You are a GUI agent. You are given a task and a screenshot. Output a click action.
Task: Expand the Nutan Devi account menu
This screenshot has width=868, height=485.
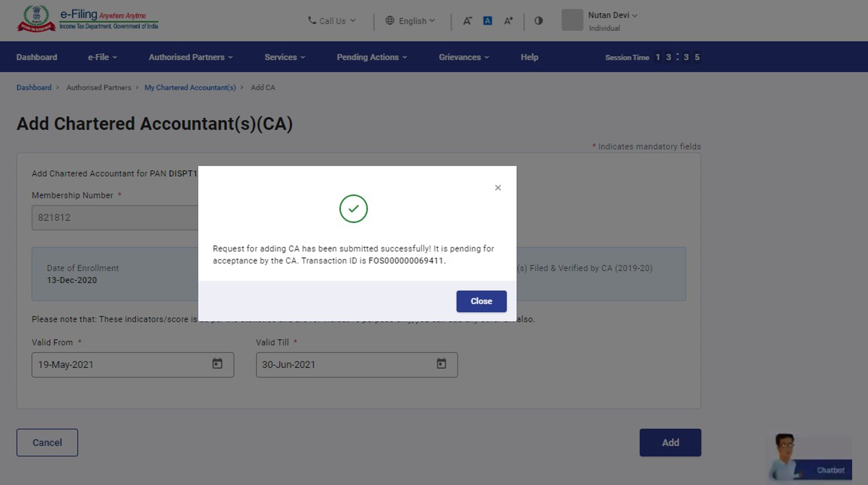[612, 15]
